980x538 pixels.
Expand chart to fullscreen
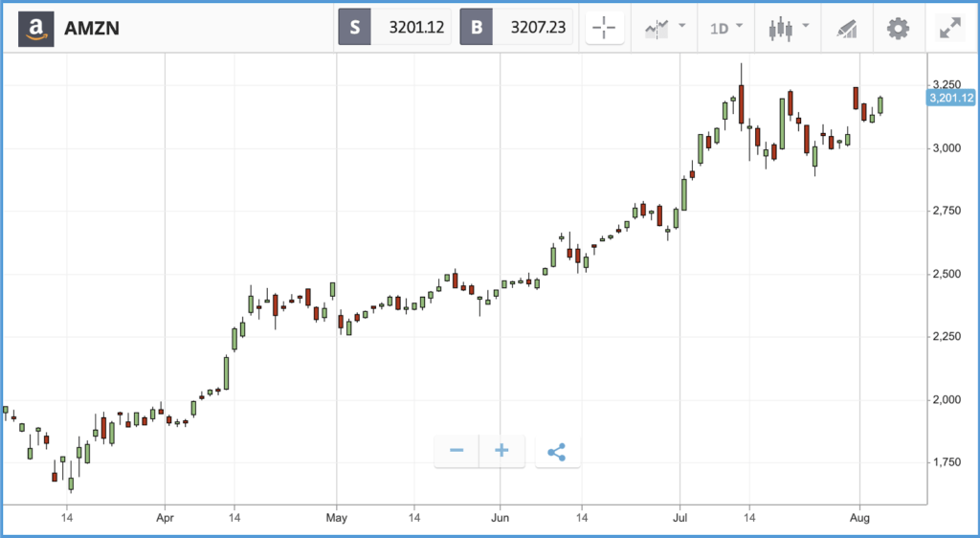[x=950, y=28]
